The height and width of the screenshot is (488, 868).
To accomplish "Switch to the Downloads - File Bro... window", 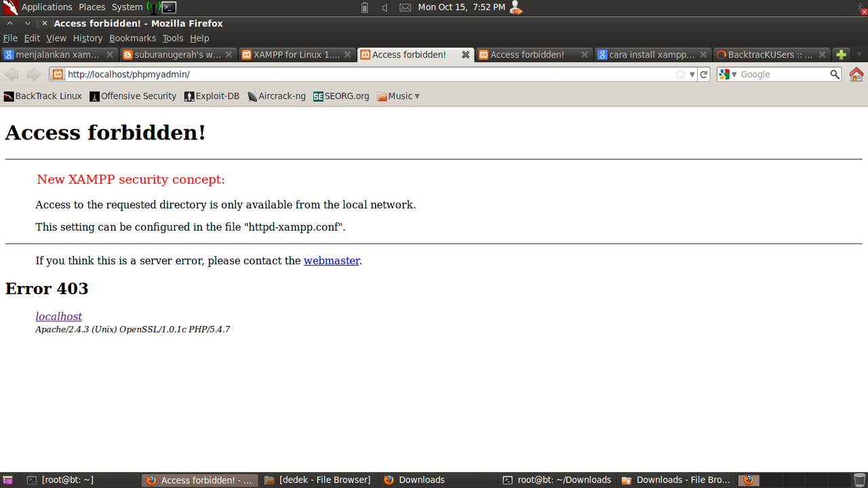I will pyautogui.click(x=677, y=480).
